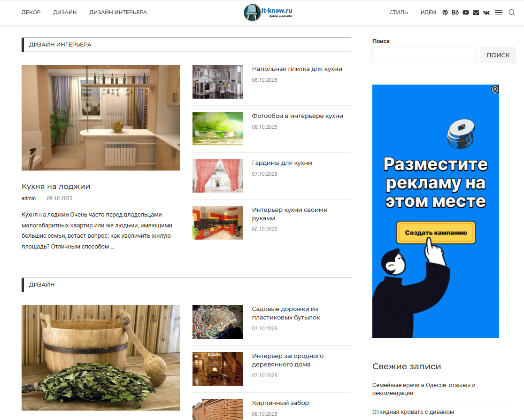Open the Кухня на лоджии article title
The width and height of the screenshot is (524, 420).
pyautogui.click(x=56, y=186)
